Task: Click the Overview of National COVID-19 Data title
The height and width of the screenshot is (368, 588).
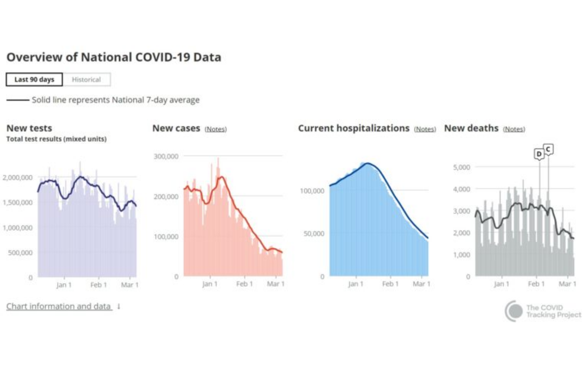Action: click(x=114, y=57)
